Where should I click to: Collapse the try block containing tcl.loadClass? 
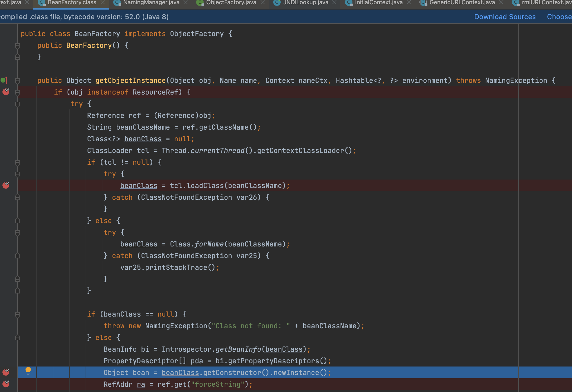18,174
